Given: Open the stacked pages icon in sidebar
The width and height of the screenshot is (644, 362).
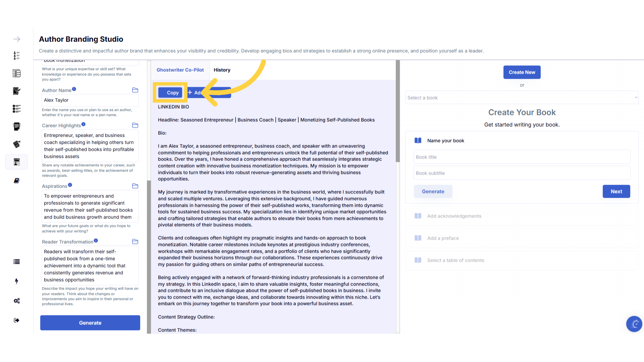Looking at the screenshot, I should [x=16, y=126].
